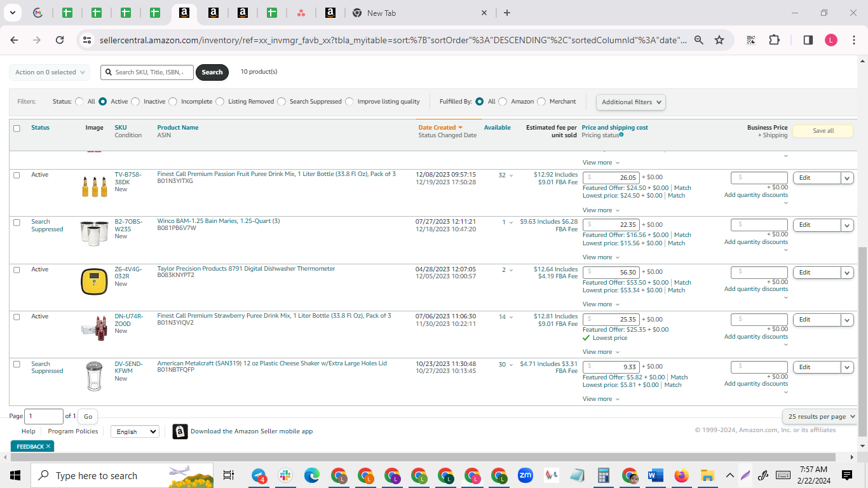The height and width of the screenshot is (488, 868).
Task: Focus the Search SKU, Title, ISBN field
Action: pyautogui.click(x=147, y=72)
